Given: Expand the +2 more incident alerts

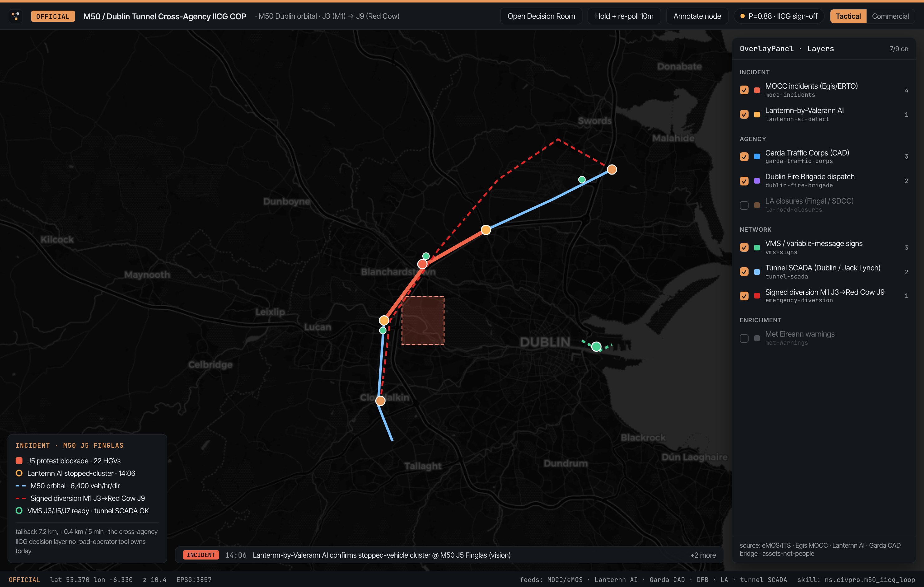Looking at the screenshot, I should [x=703, y=555].
